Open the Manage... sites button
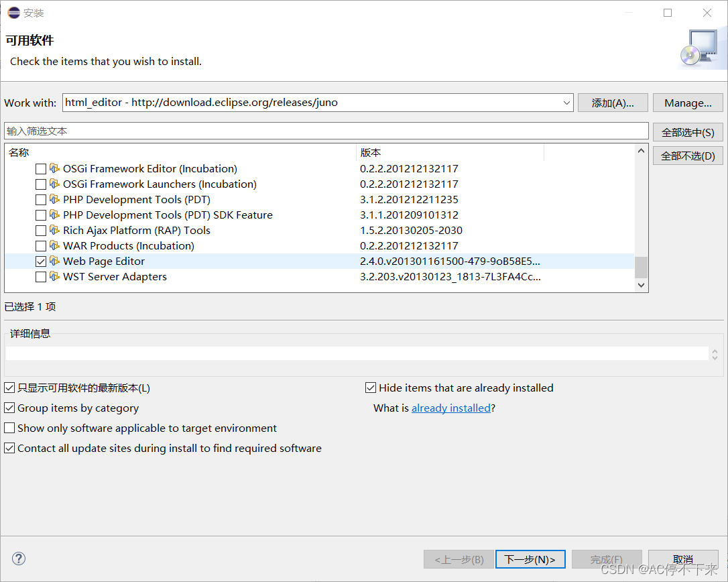The height and width of the screenshot is (582, 728). (x=688, y=103)
